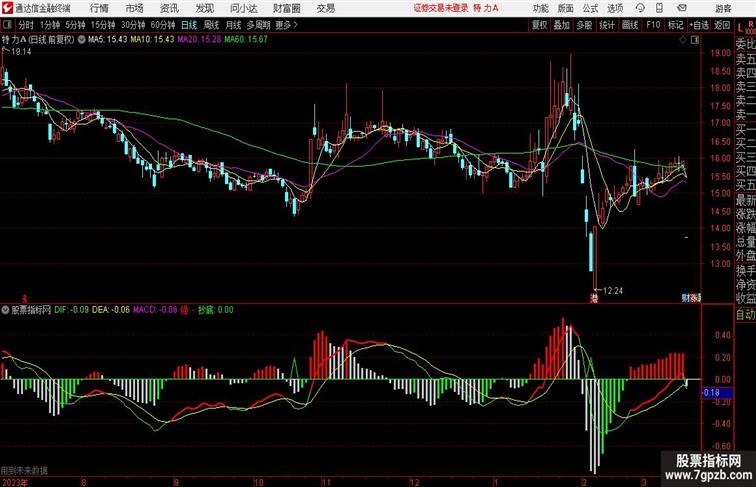The width and height of the screenshot is (756, 487).
Task: Open the F10 company info button
Action: 653,25
